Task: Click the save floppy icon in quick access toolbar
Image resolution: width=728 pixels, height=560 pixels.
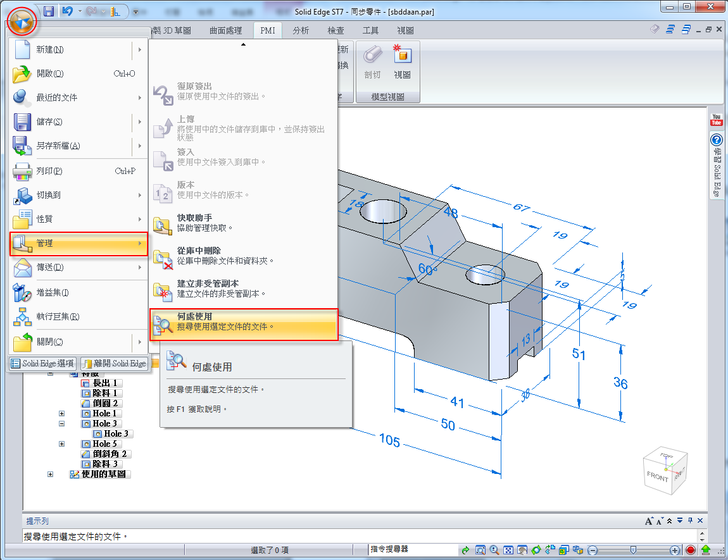Action: pos(49,11)
